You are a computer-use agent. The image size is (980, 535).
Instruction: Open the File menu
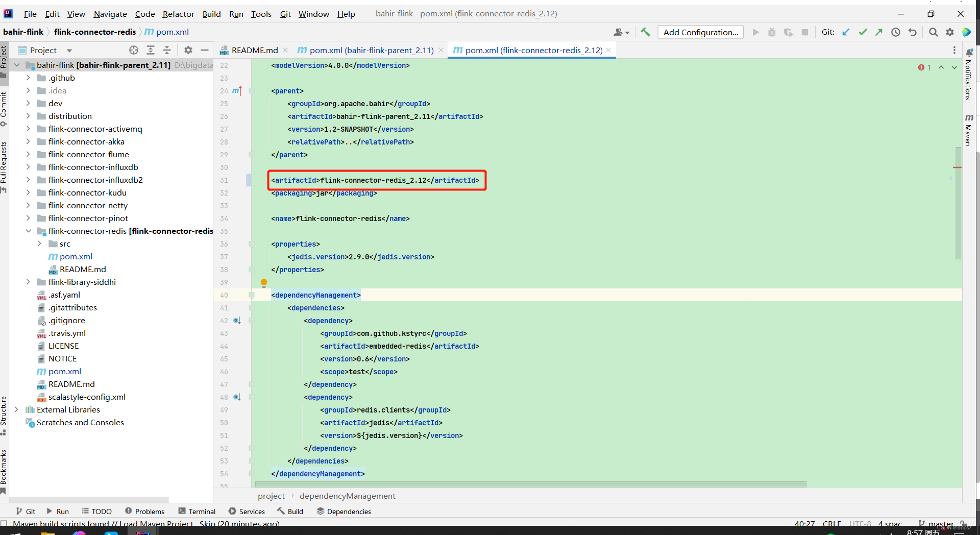[30, 14]
